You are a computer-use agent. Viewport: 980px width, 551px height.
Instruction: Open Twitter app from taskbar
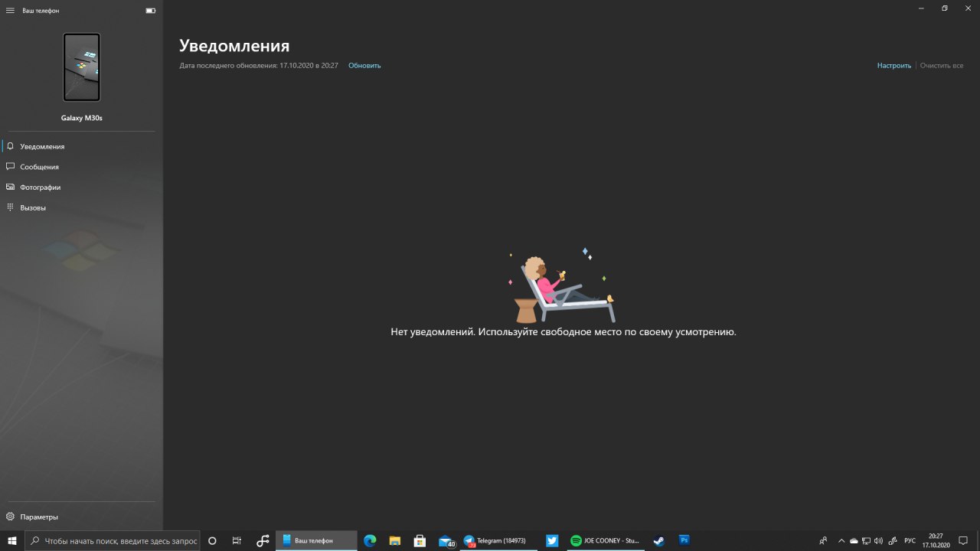coord(552,540)
